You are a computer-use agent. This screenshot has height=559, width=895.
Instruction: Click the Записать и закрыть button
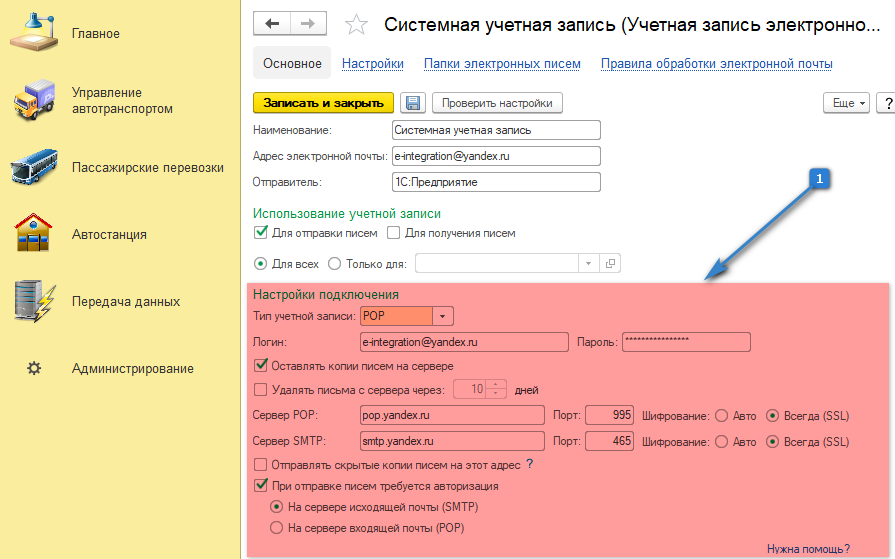324,103
